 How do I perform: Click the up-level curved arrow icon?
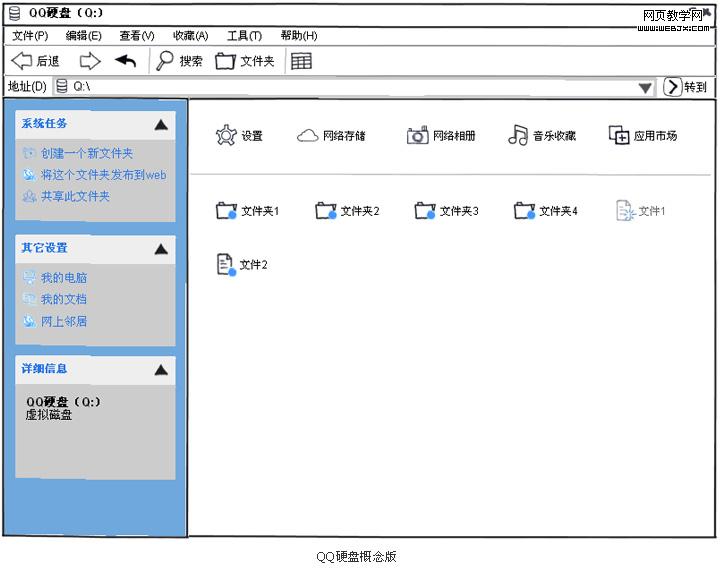126,61
